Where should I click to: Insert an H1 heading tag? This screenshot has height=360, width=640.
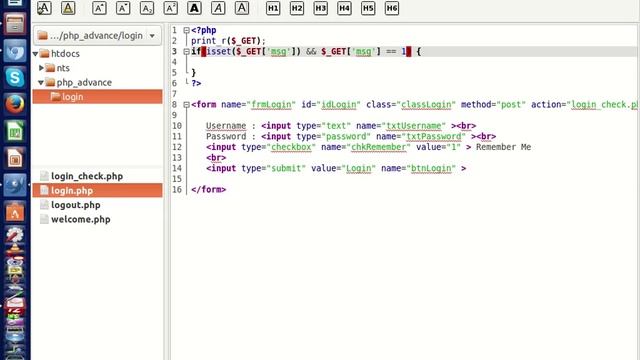pos(273,8)
